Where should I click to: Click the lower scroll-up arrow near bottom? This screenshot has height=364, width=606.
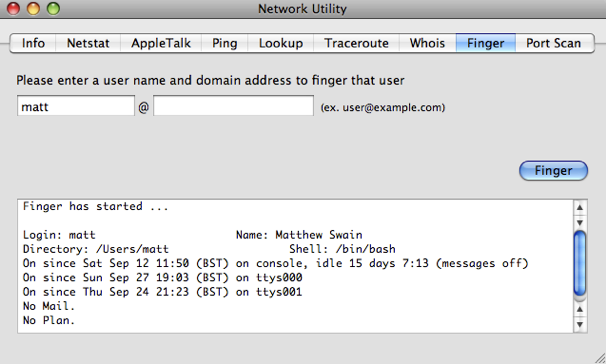[x=580, y=309]
